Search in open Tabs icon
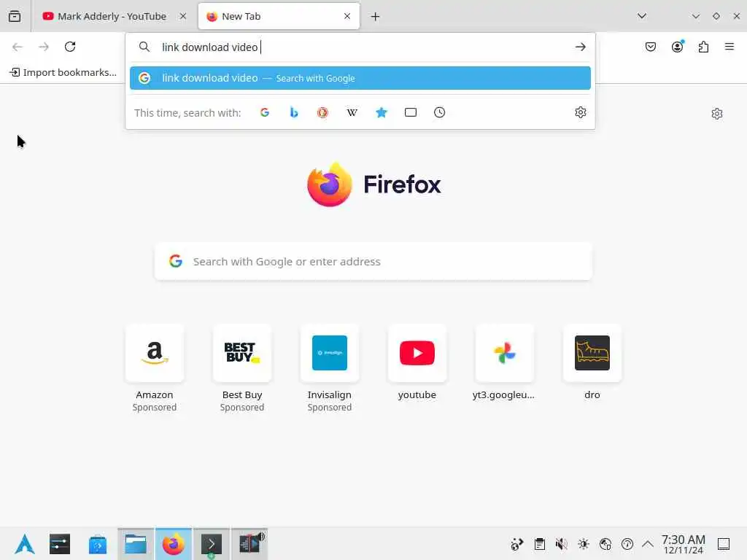This screenshot has height=560, width=747. pos(411,112)
